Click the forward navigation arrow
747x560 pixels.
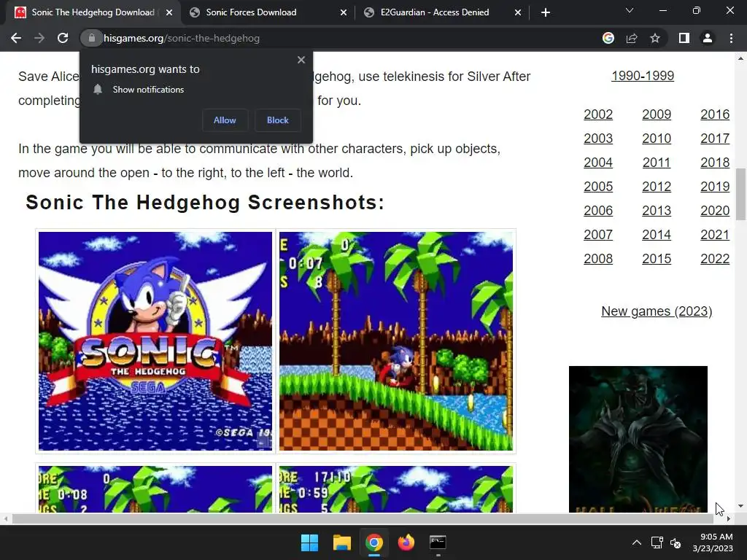[39, 38]
